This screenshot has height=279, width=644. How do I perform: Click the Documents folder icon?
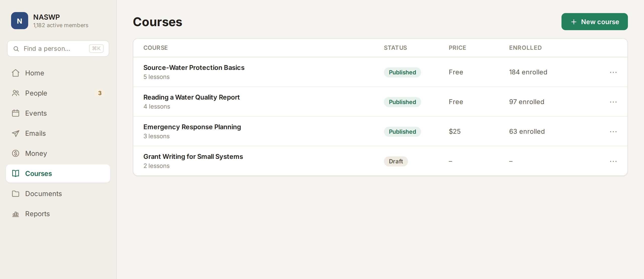click(x=16, y=194)
